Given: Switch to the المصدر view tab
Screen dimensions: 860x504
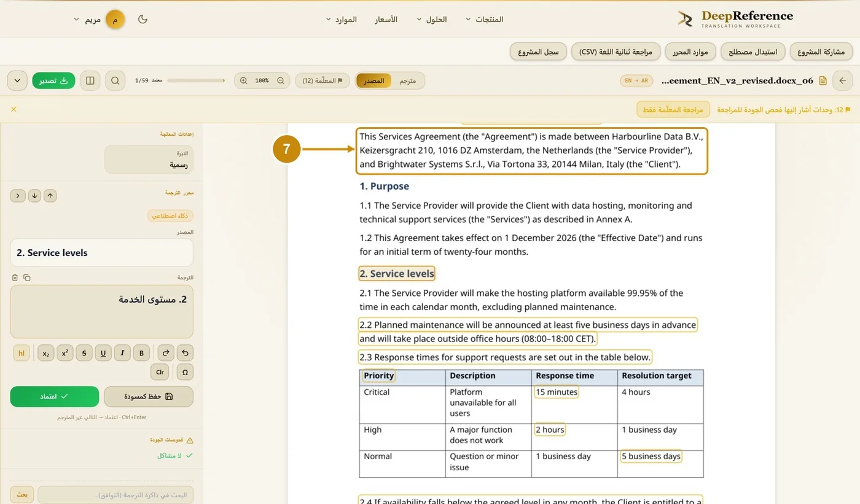Looking at the screenshot, I should 374,80.
